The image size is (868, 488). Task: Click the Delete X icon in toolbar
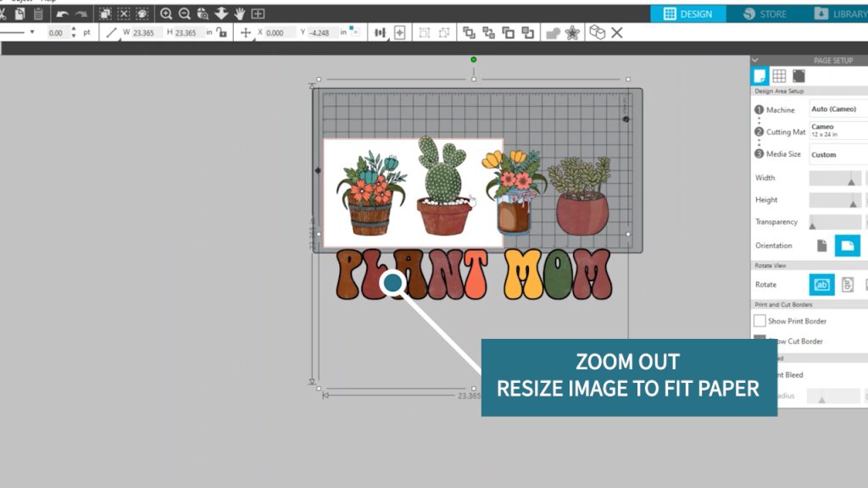[617, 32]
